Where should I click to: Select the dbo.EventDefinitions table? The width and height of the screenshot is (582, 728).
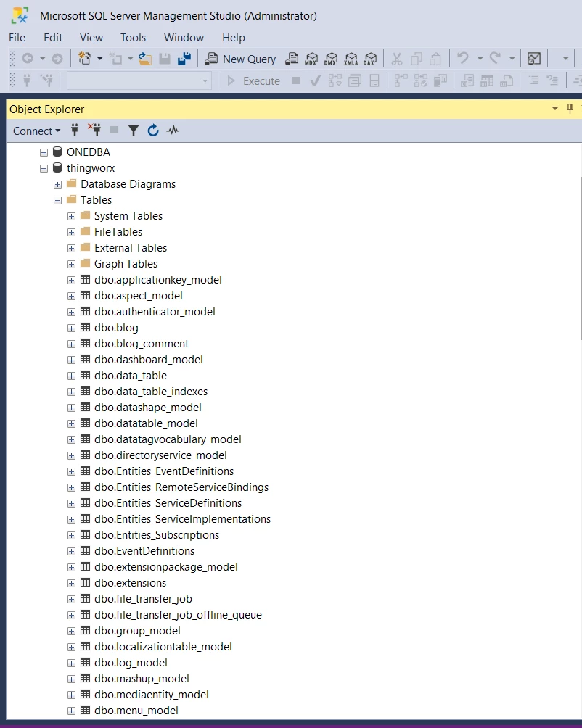tap(144, 551)
